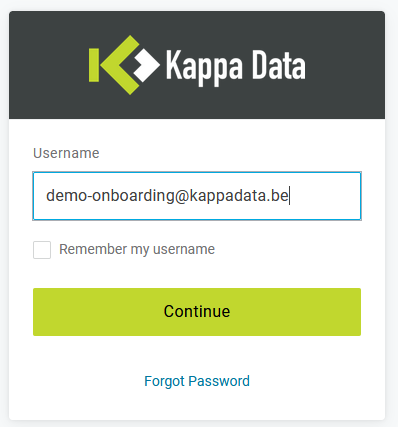Click the green K logo icon
Viewport: 398px width, 427px height.
(114, 65)
